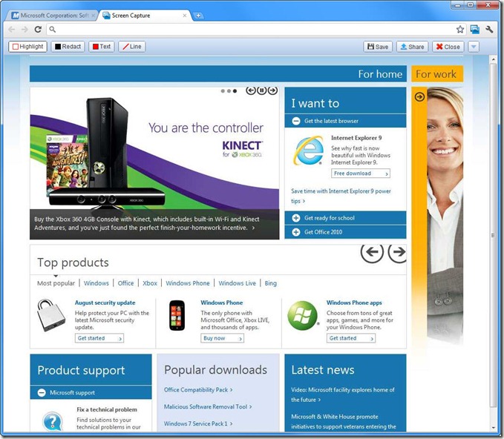This screenshot has height=439, width=504.
Task: Pause the banner slideshow
Action: (x=261, y=90)
